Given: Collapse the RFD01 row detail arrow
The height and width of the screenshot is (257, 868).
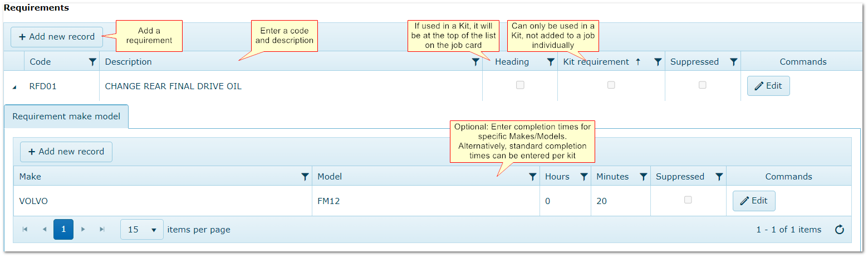Looking at the screenshot, I should [x=14, y=87].
